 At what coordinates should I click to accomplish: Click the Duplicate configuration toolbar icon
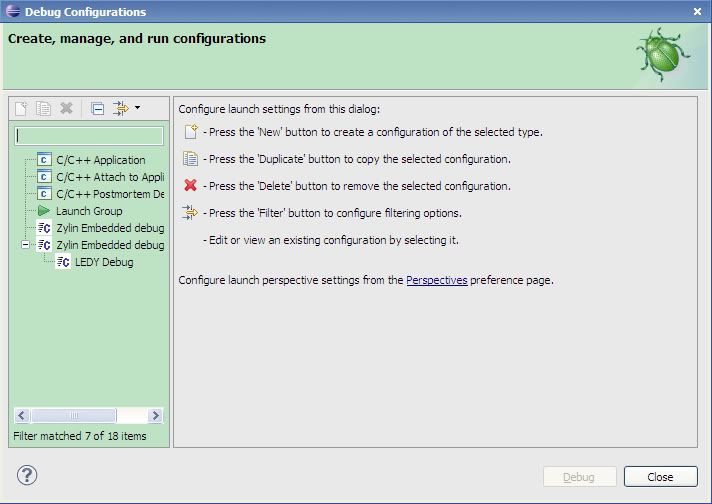click(44, 109)
